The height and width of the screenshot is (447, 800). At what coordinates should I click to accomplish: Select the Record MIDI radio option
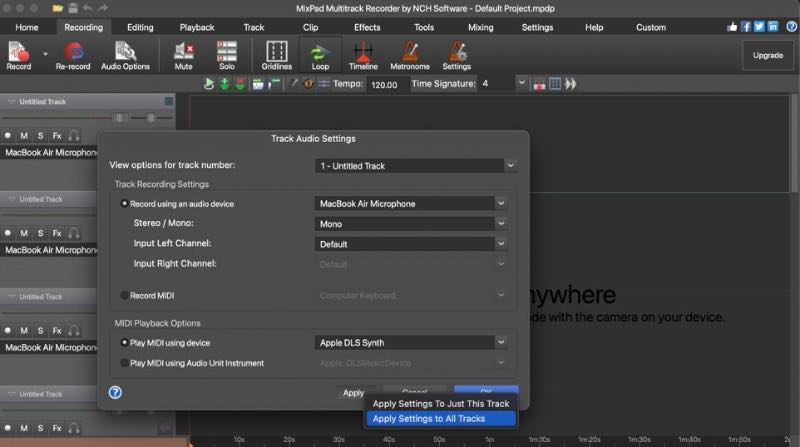[x=125, y=296]
